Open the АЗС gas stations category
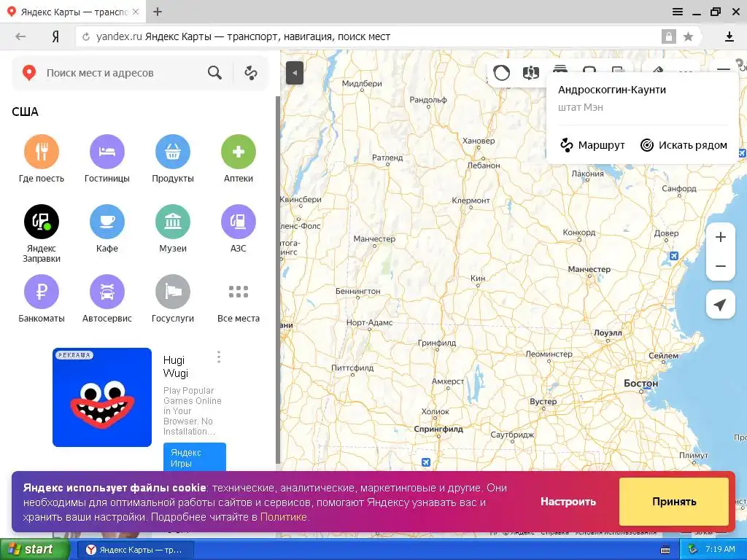Screen dimensions: 747x560 (x=239, y=222)
